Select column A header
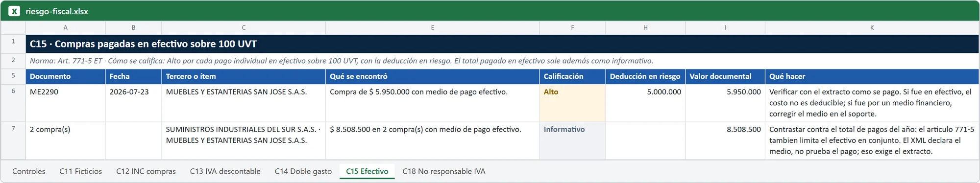 (x=66, y=28)
